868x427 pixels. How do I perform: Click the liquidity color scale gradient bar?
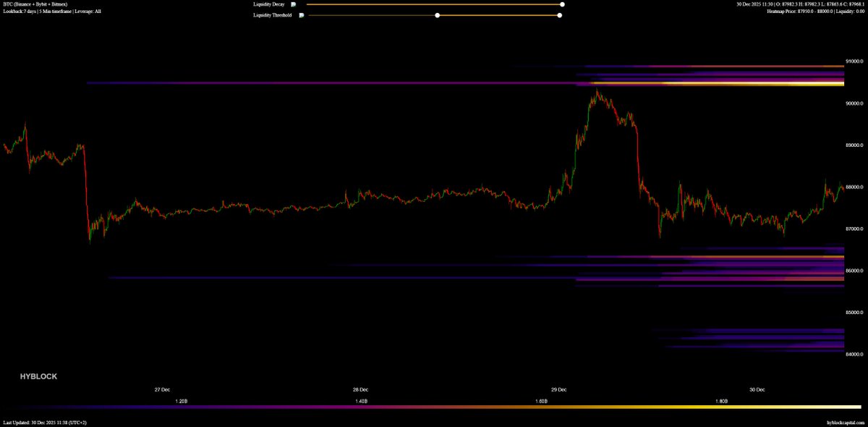point(434,407)
